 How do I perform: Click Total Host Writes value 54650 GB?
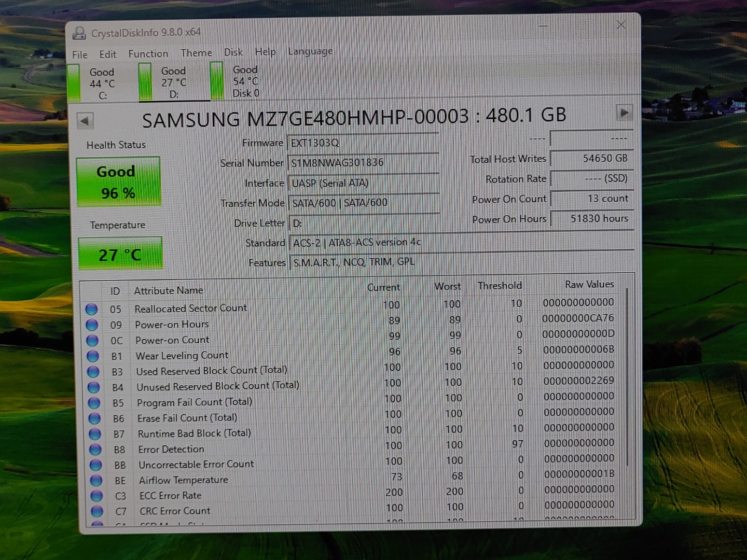click(x=592, y=158)
